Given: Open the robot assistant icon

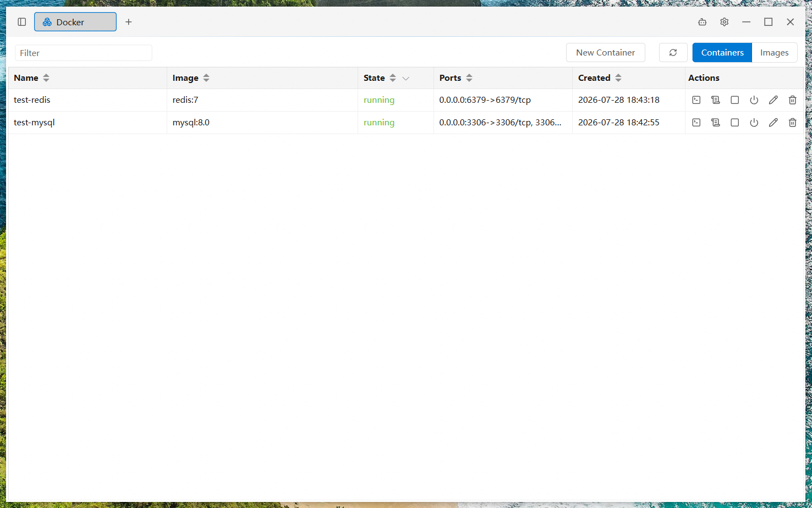Looking at the screenshot, I should click(702, 22).
